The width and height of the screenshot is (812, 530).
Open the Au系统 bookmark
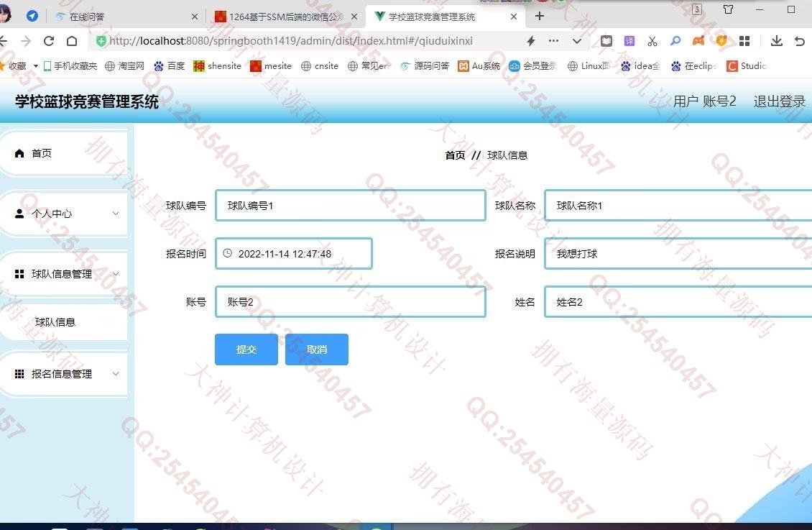pos(479,65)
